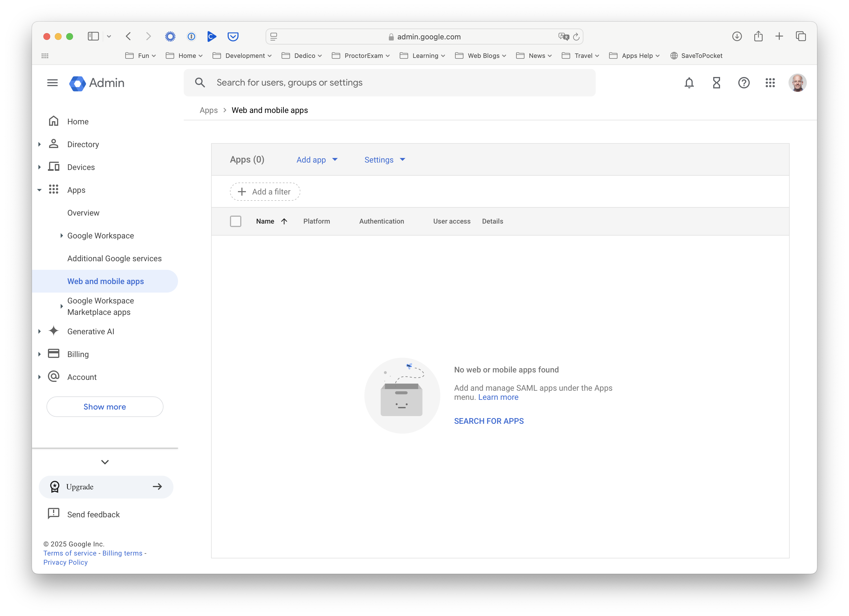Open the Development bookmarks folder
The image size is (849, 616).
242,56
